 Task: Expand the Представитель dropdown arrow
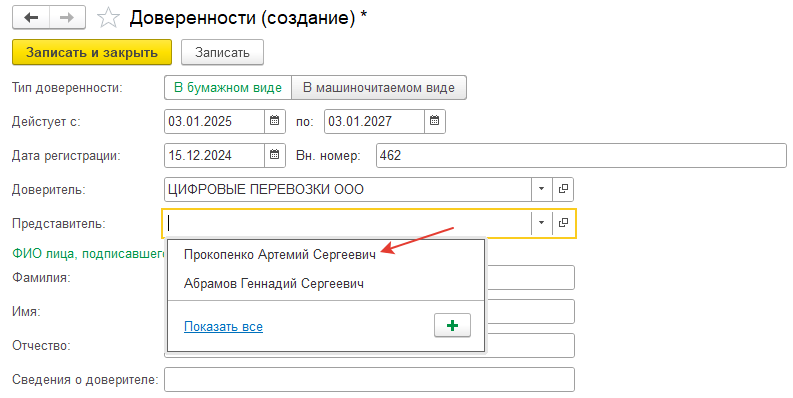pyautogui.click(x=542, y=223)
